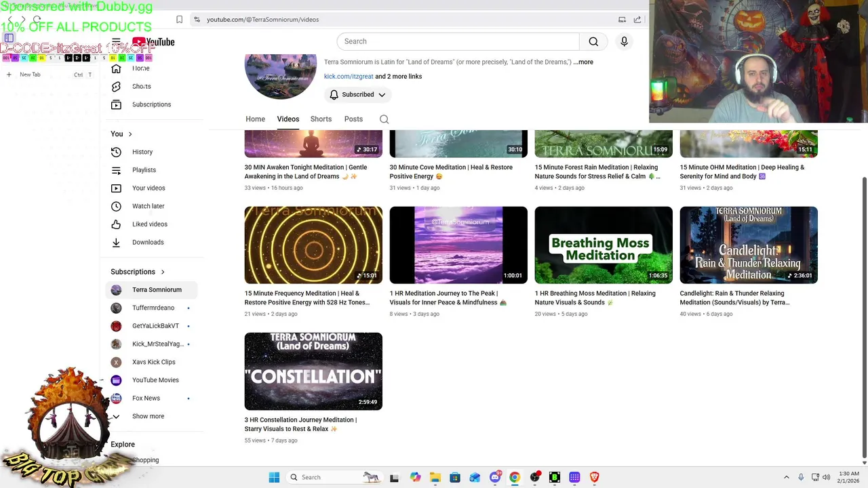Search within the channel using magnifier icon

coord(384,119)
